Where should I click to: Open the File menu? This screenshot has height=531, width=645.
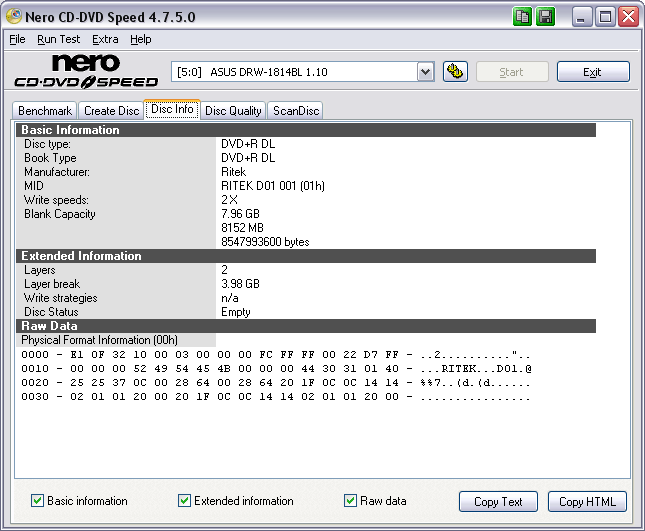coord(17,39)
